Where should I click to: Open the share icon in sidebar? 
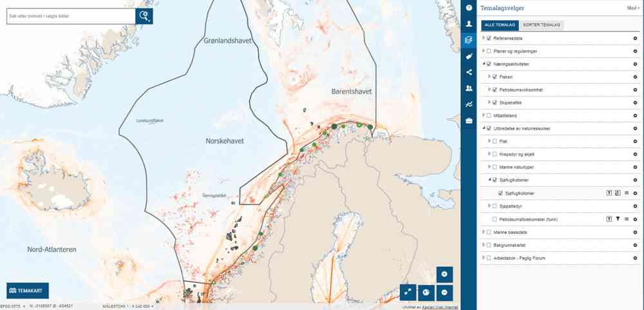click(x=469, y=72)
